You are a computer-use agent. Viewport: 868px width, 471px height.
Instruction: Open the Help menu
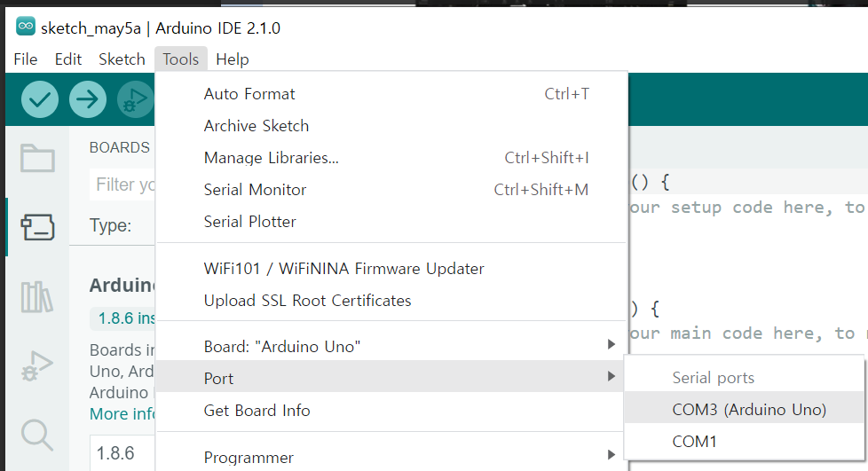233,59
